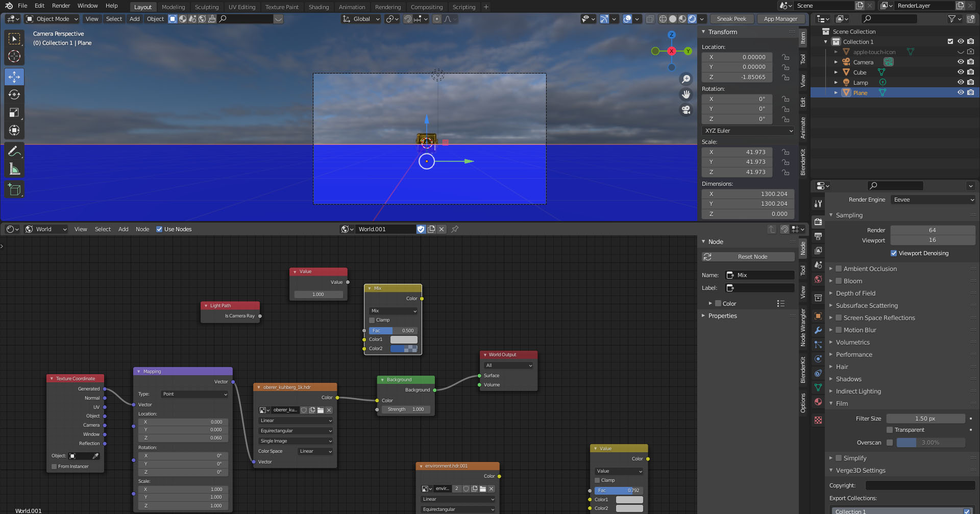
Task: Collapse the Sampling panel
Action: [x=849, y=215]
